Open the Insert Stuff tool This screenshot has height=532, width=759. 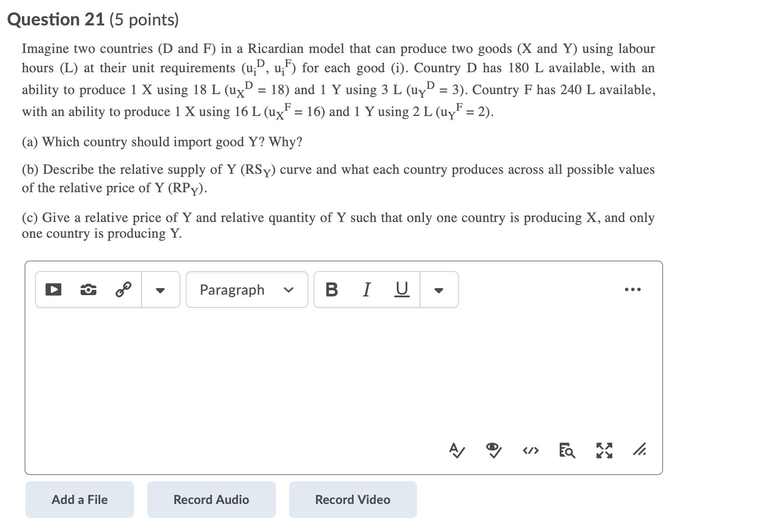pyautogui.click(x=53, y=289)
